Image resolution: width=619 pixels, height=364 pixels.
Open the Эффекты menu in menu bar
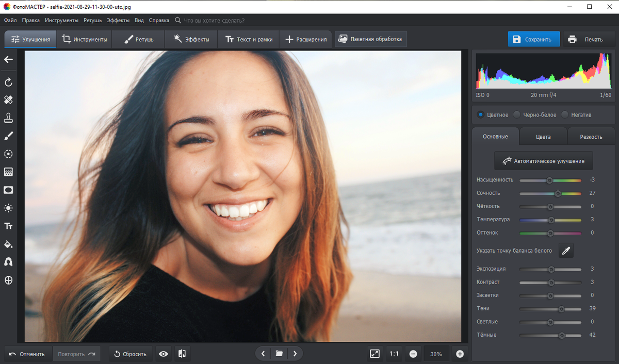point(118,21)
